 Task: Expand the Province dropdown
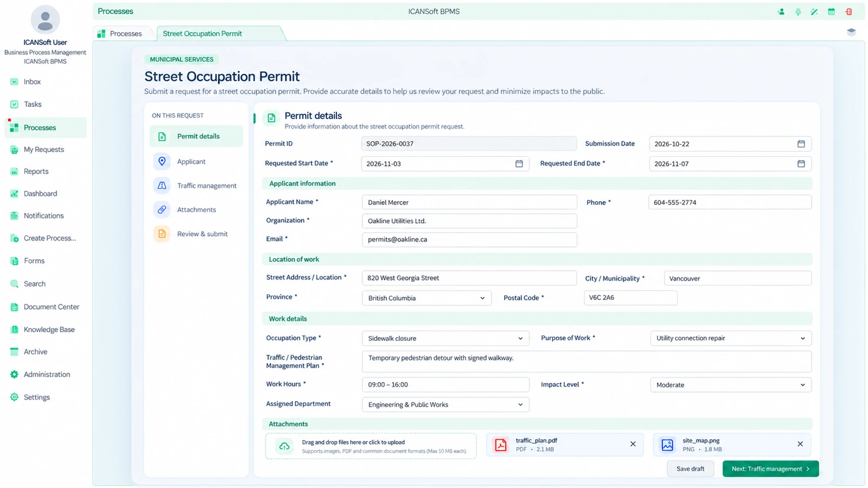click(x=426, y=298)
